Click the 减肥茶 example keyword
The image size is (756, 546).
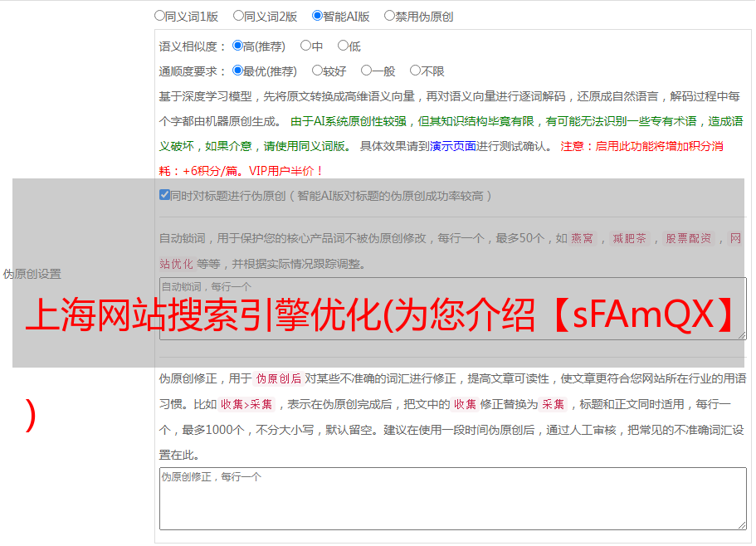[629, 238]
